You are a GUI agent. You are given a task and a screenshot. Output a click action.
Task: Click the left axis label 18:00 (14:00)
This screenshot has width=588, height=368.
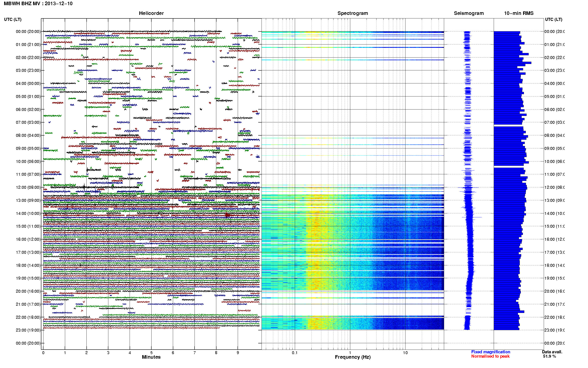tap(28, 265)
